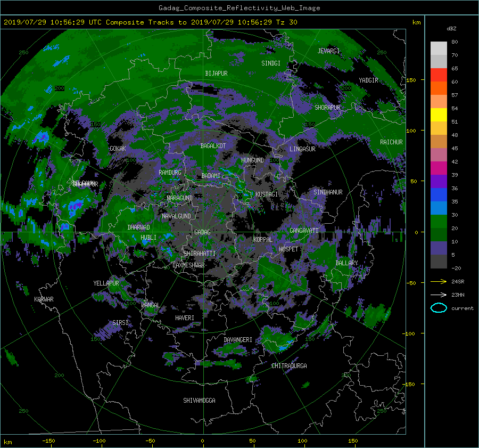Click the 23MN legend text
The width and height of the screenshot is (479, 448).
click(458, 295)
